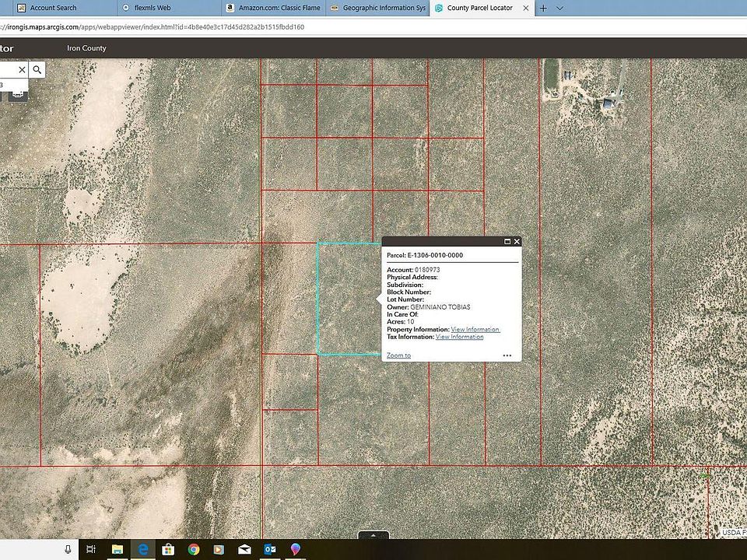Click Property Information View Information link
This screenshot has height=560, width=747.
475,330
